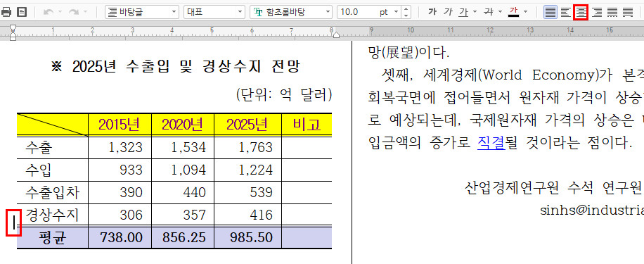The image size is (644, 264).
Task: Toggle italic text formatting
Action: pyautogui.click(x=448, y=13)
